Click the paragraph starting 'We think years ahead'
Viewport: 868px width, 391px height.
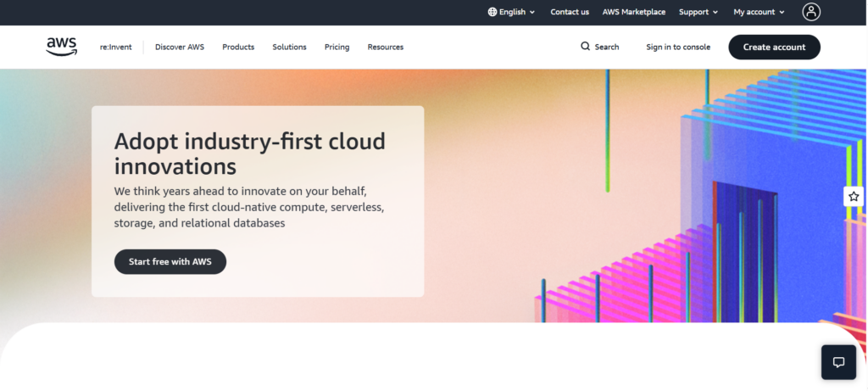tap(249, 207)
